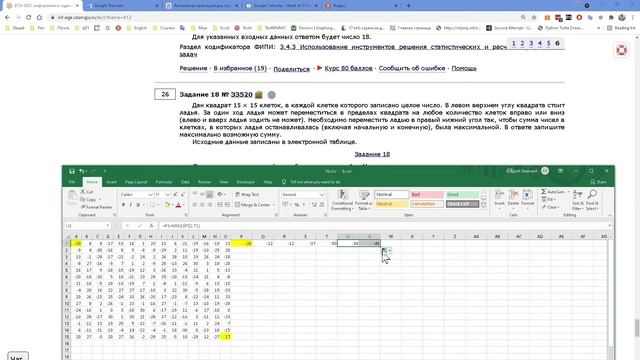Click the Решение link
The image size is (640, 360).
[x=193, y=68]
